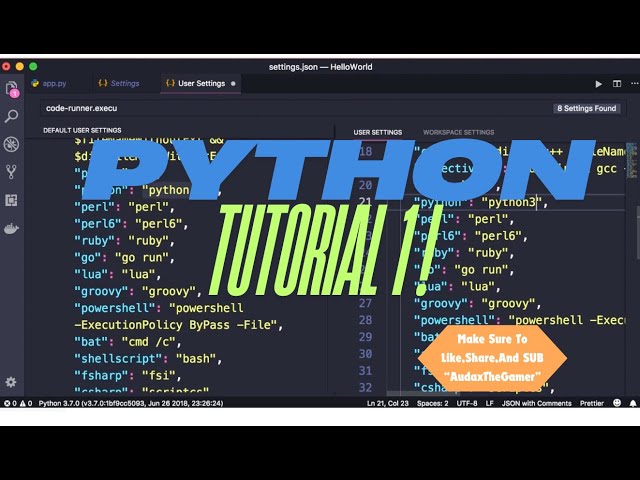Screen dimensions: 640x480
Task: Click the "lua": "lua" line in default settings
Action: pos(118,274)
